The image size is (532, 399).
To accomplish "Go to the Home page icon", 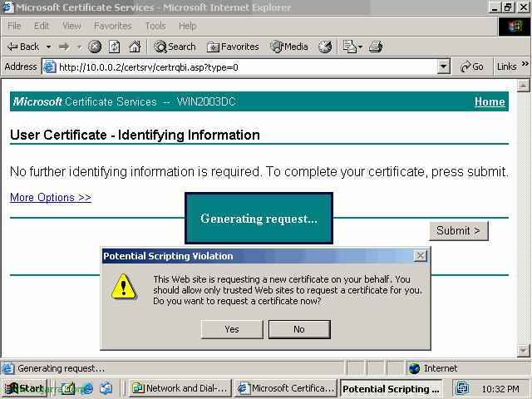I will coord(135,47).
